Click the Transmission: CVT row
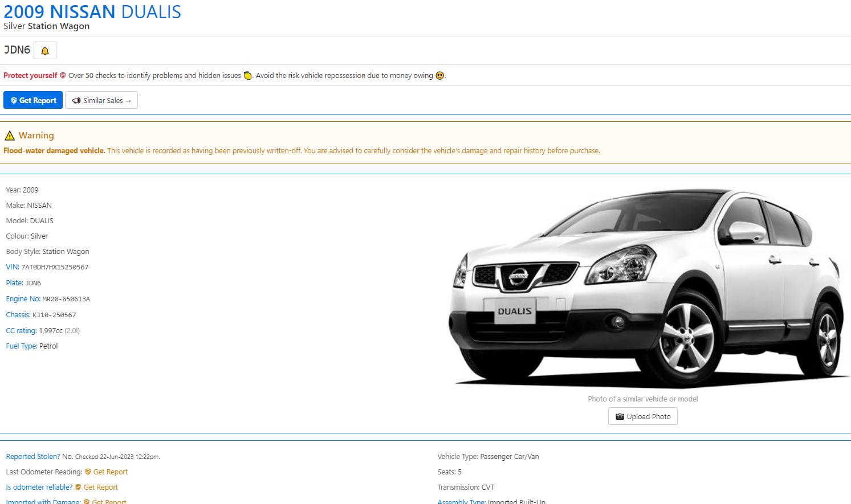This screenshot has height=504, width=851. click(x=466, y=487)
